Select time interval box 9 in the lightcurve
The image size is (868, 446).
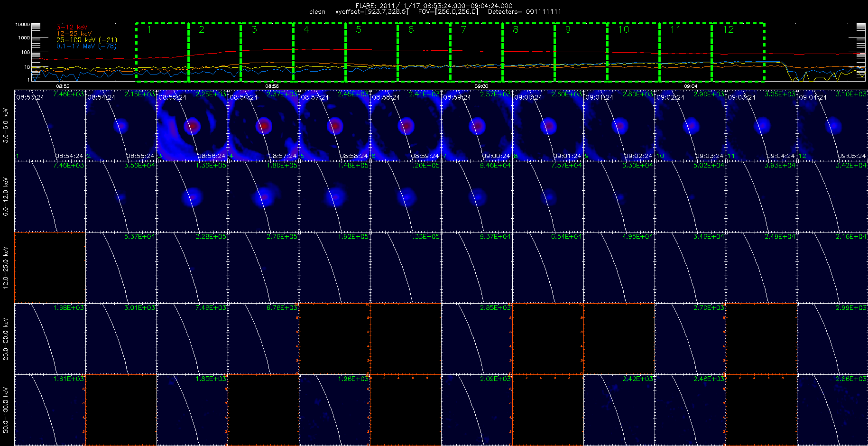(x=581, y=52)
